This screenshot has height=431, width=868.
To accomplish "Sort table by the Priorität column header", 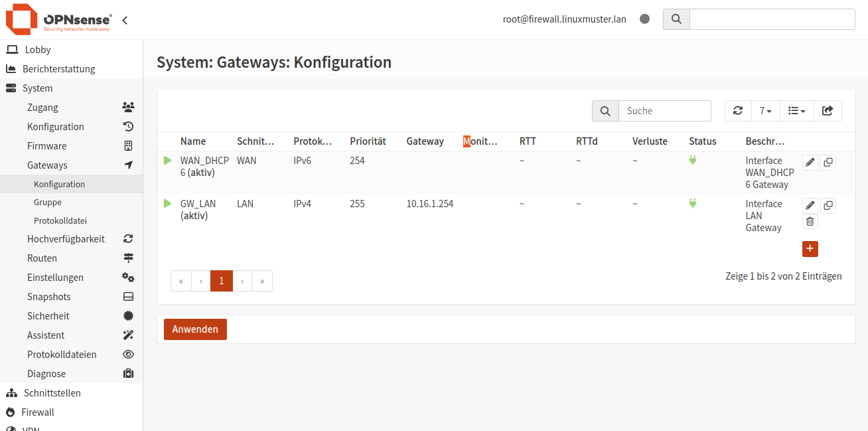I will click(368, 141).
